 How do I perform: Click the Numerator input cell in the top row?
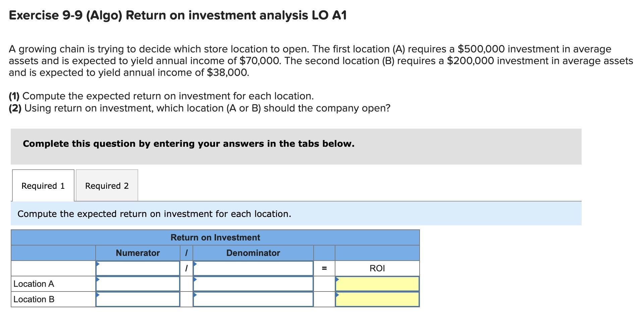click(138, 268)
